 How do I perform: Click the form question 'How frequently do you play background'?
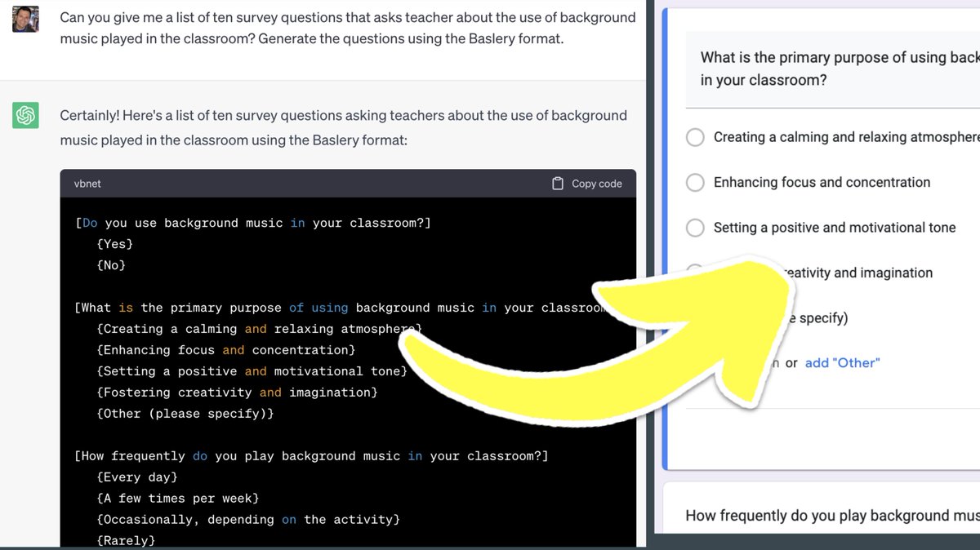point(832,516)
